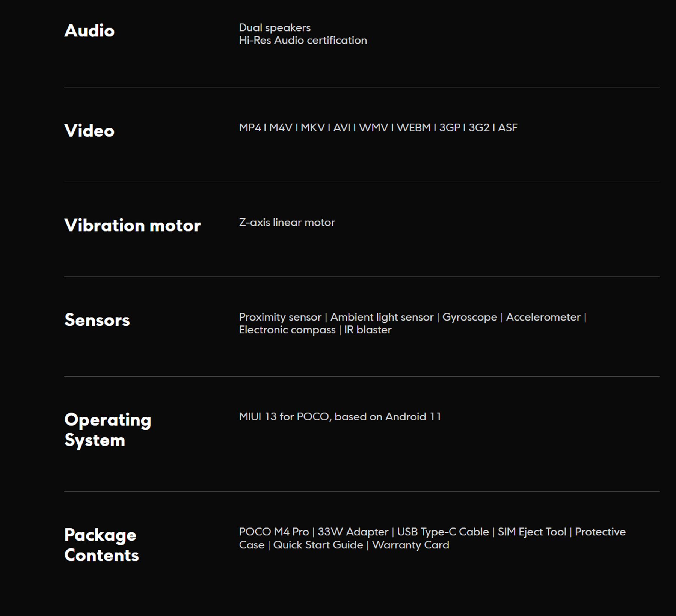Click the Audio section heading
Image resolution: width=676 pixels, height=616 pixels.
[x=89, y=31]
